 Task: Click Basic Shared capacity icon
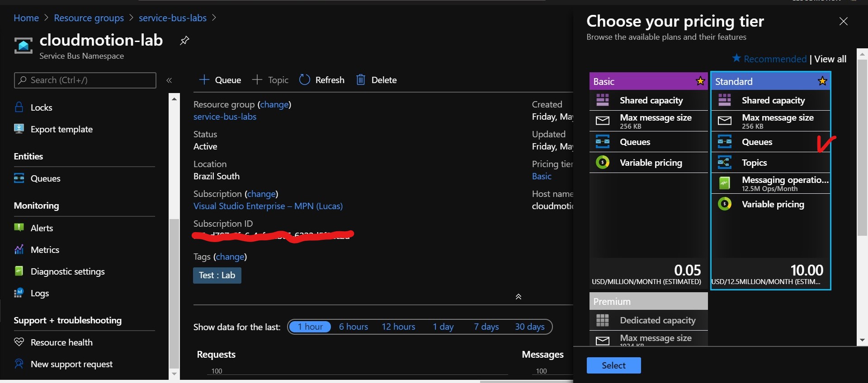tap(603, 100)
